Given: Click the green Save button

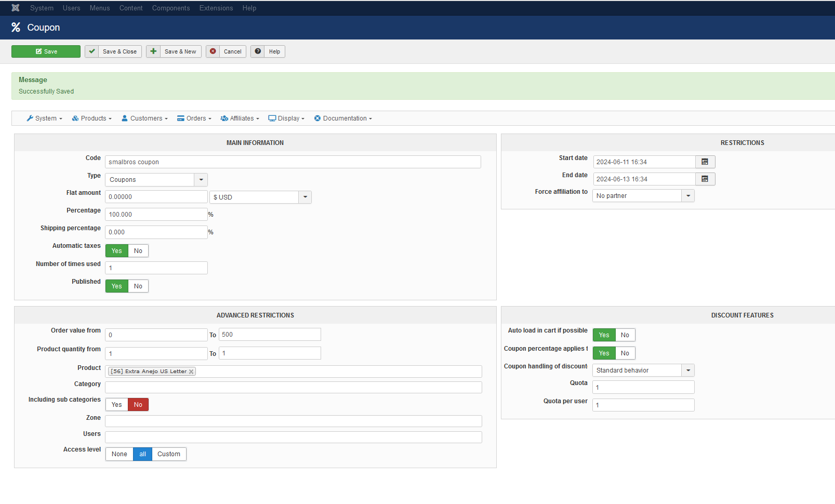Looking at the screenshot, I should [x=46, y=51].
